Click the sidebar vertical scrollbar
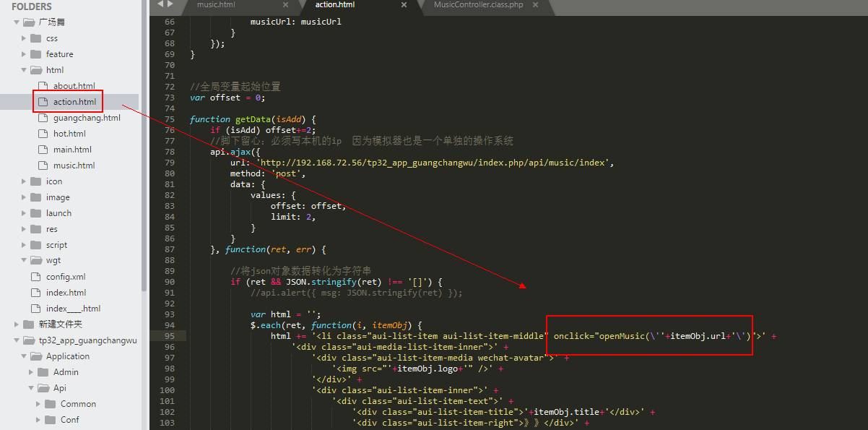 click(144, 145)
